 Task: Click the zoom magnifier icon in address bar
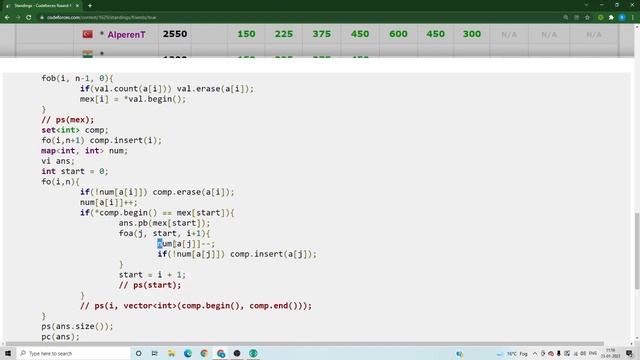click(x=566, y=18)
